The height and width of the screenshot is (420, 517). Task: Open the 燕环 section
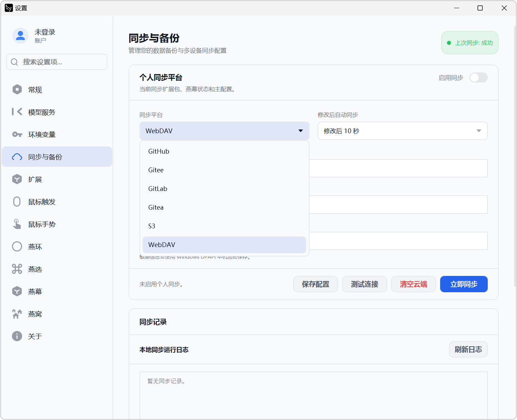tap(57, 246)
